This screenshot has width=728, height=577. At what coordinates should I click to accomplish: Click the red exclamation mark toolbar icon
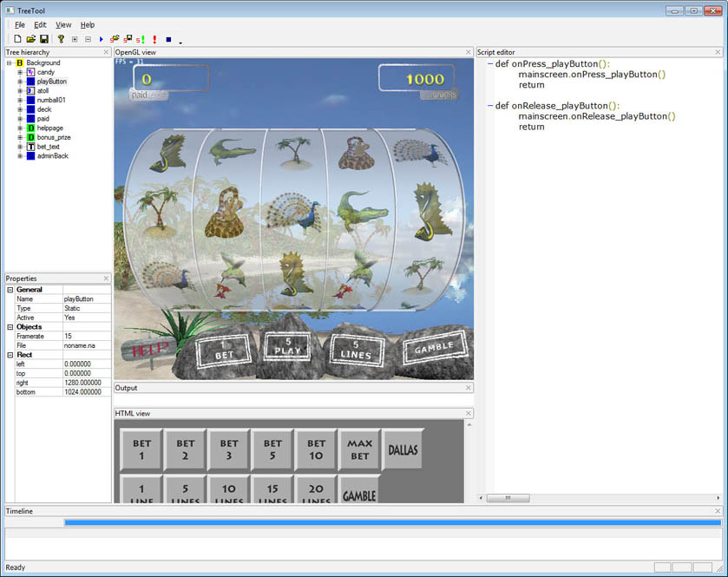tap(154, 39)
